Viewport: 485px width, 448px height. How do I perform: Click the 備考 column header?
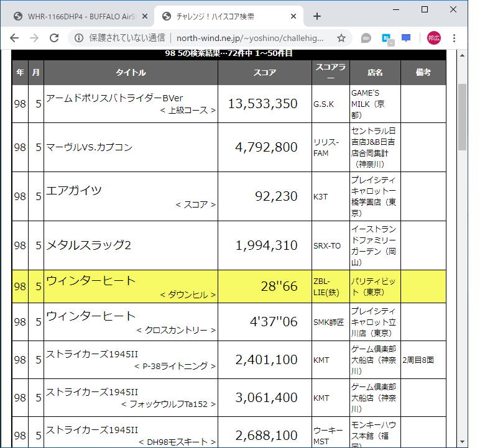pos(423,73)
